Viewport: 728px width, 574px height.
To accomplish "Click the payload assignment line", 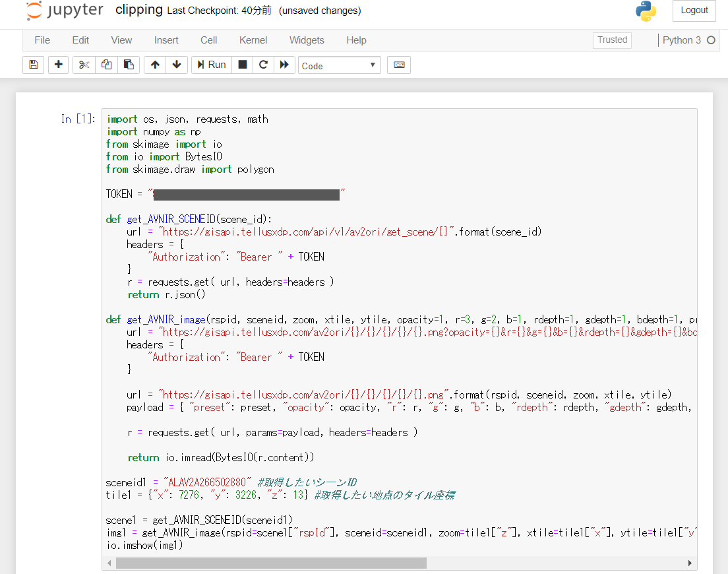I will pyautogui.click(x=409, y=407).
